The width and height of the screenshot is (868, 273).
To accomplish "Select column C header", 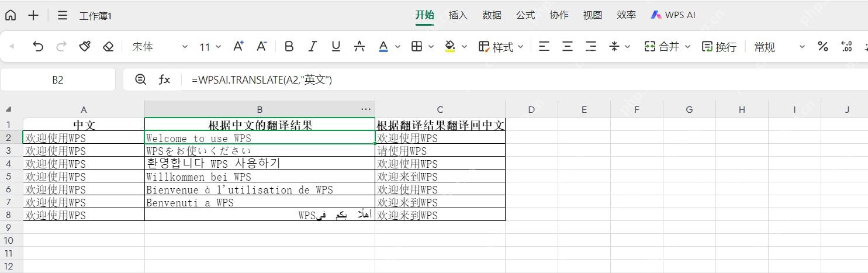I will tap(440, 109).
